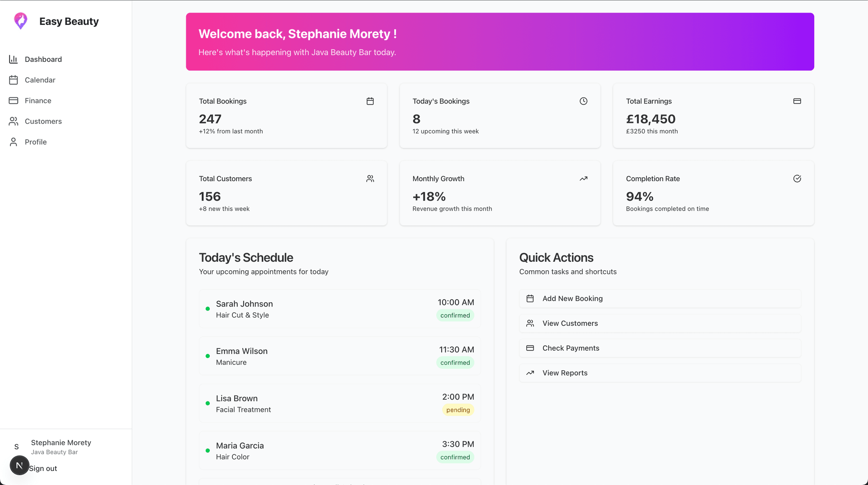Viewport: 868px width, 485px height.
Task: Open the Profile section from sidebar
Action: (35, 142)
